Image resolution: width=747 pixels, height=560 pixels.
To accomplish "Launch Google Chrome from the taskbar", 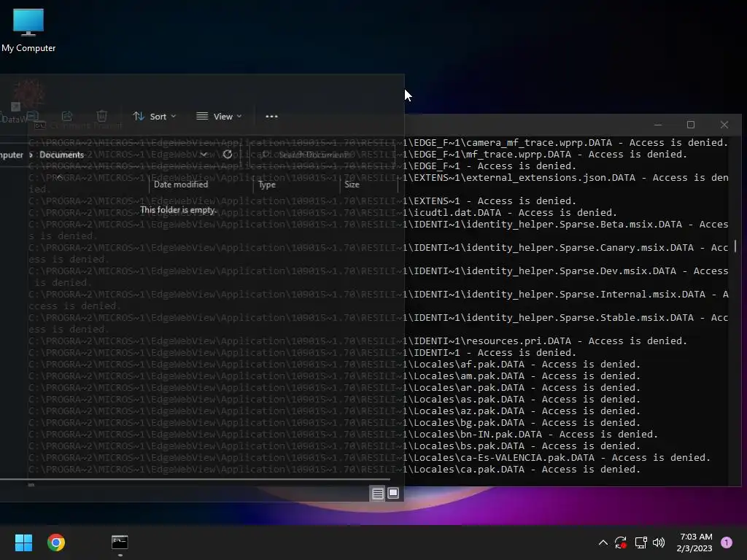I will pyautogui.click(x=55, y=542).
